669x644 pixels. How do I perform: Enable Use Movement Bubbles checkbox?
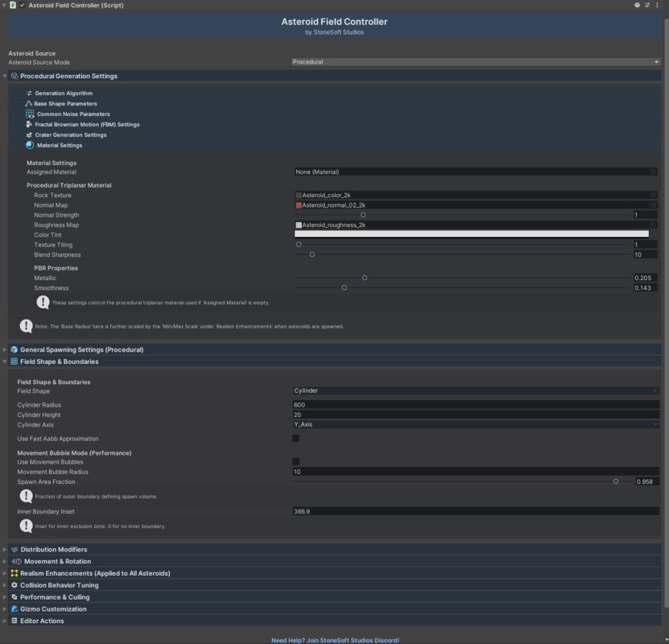[295, 461]
